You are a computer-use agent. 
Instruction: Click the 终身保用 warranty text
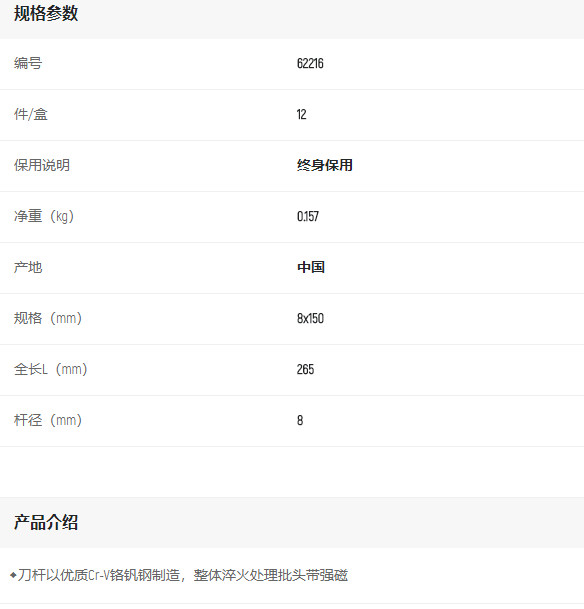(325, 165)
